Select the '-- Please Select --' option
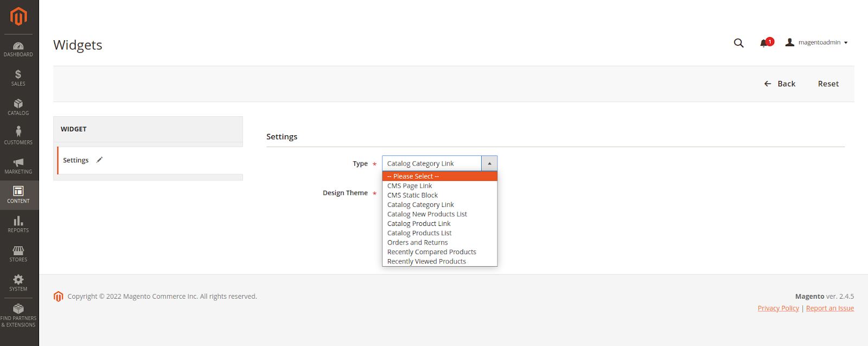Image resolution: width=868 pixels, height=346 pixels. (439, 176)
